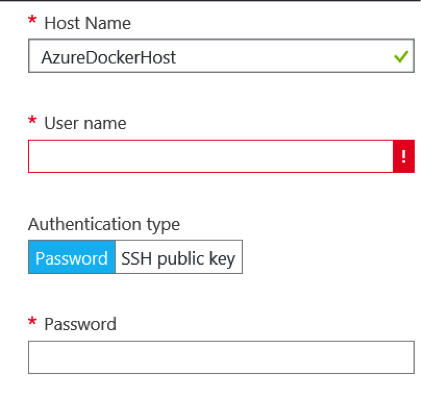Image resolution: width=421 pixels, height=396 pixels.
Task: Click the green validation checkmark icon
Action: click(401, 56)
